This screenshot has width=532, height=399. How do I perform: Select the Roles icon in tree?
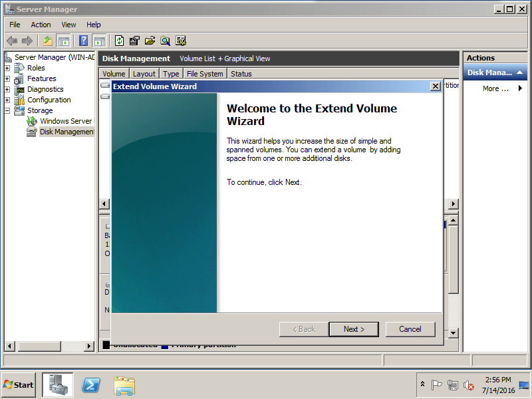pyautogui.click(x=19, y=68)
